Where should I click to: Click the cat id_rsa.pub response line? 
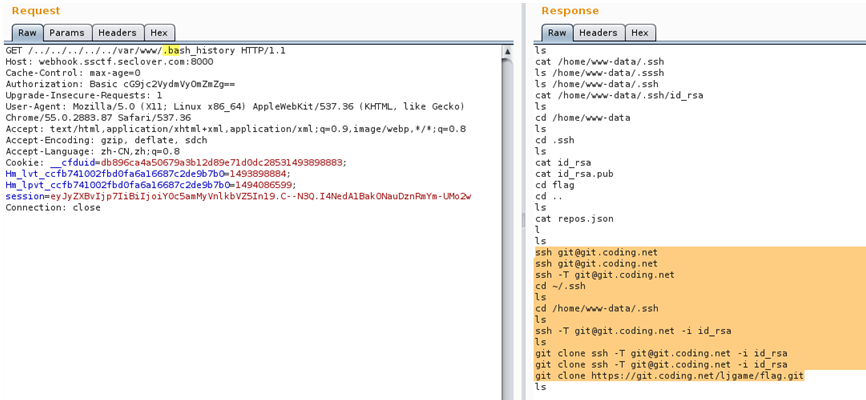(574, 173)
